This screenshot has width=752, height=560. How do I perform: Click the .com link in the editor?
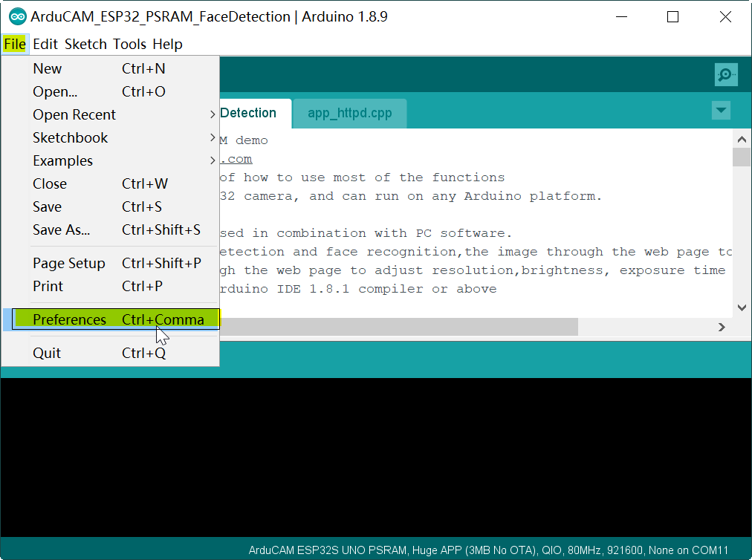(236, 159)
